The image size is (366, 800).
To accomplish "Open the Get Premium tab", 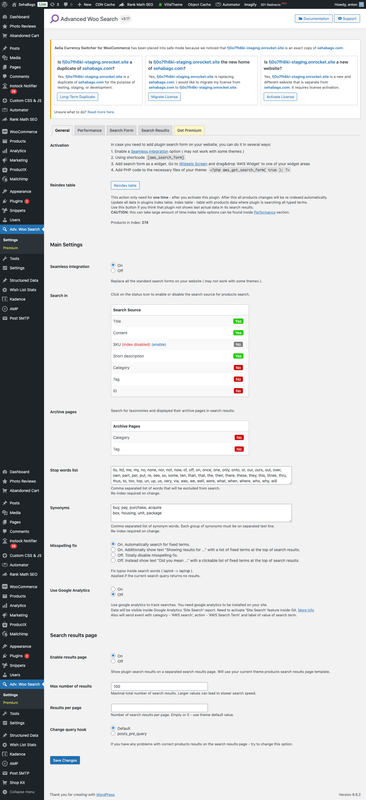I will pos(189,131).
